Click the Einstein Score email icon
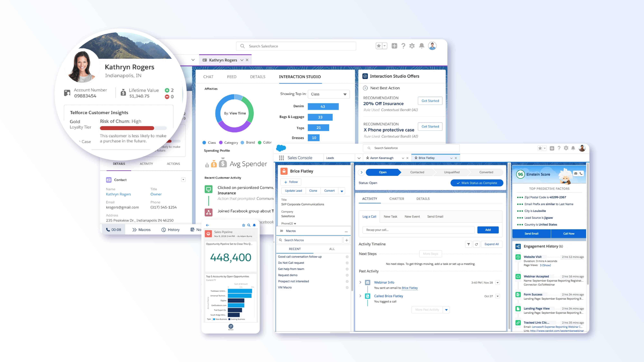Image resolution: width=644 pixels, height=362 pixels. [576, 173]
